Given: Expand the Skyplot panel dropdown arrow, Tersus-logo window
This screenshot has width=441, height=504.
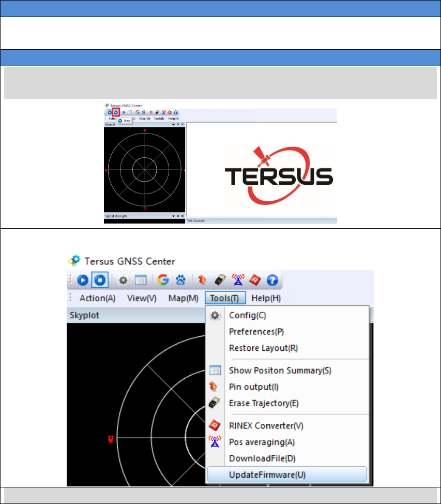Looking at the screenshot, I should (x=173, y=124).
